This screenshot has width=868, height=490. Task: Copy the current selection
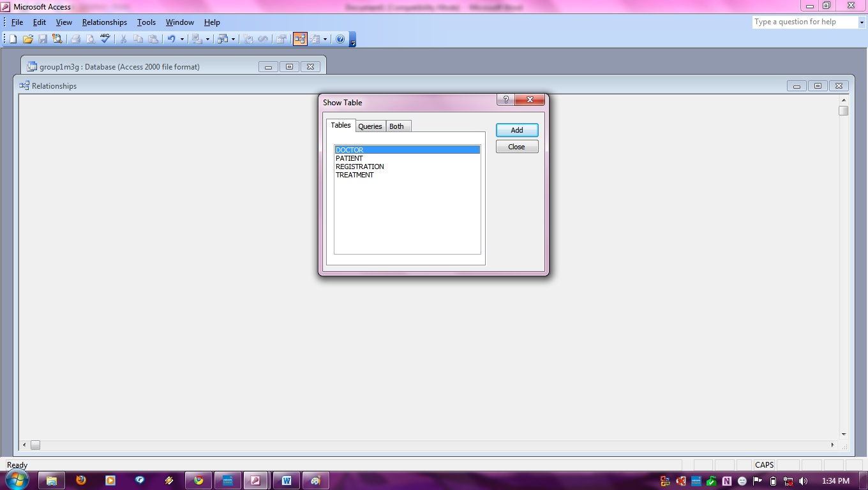click(137, 38)
